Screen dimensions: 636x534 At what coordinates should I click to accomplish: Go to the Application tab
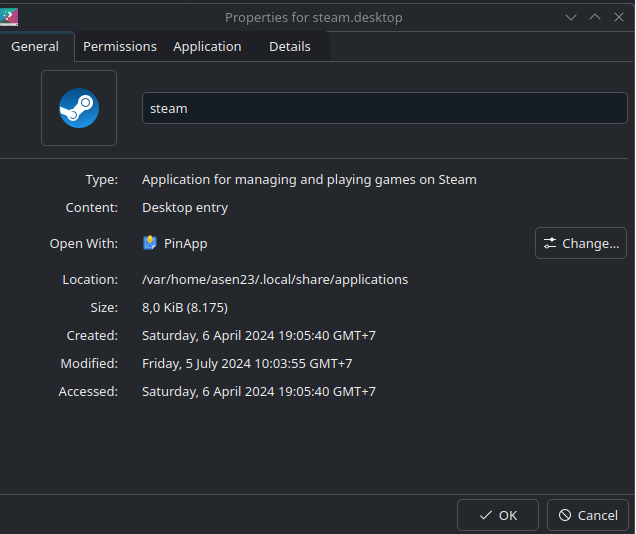(x=207, y=47)
